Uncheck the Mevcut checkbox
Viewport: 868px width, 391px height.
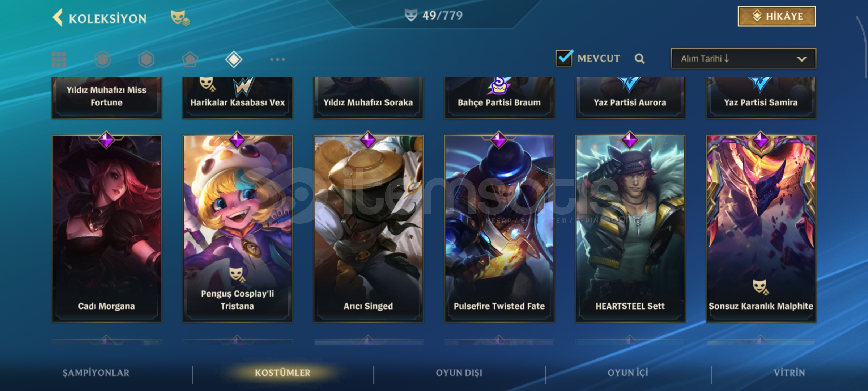coord(564,58)
